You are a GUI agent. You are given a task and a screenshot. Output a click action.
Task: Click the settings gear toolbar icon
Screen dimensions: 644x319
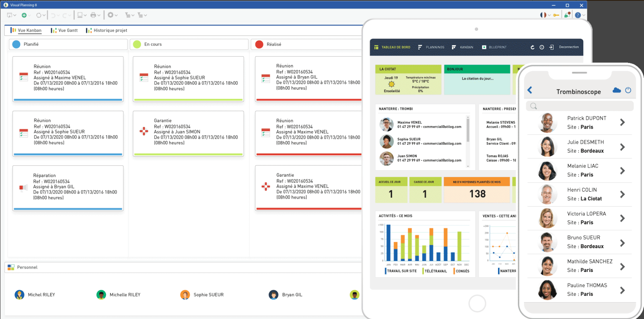pos(110,15)
